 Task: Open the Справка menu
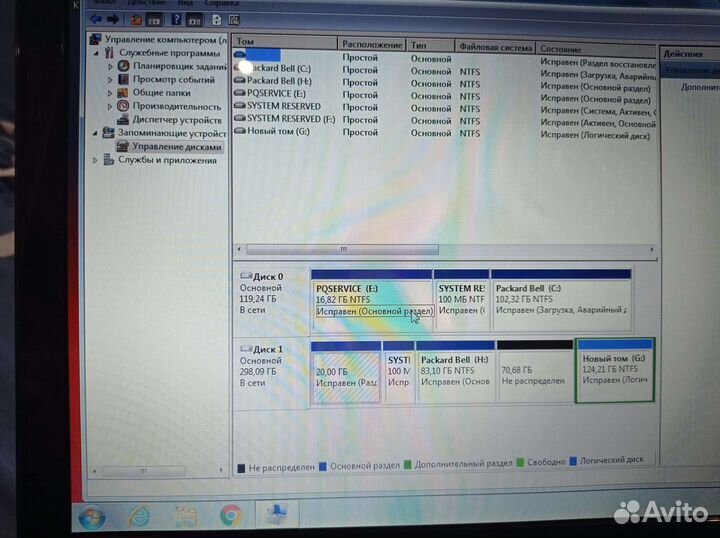pos(222,3)
